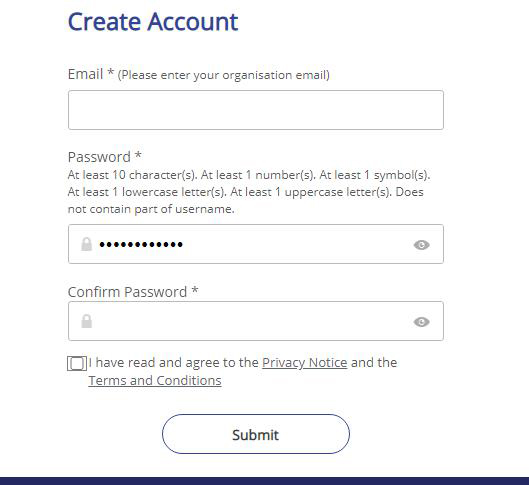Show password using eye icon in Password field
This screenshot has height=485, width=529.
click(x=421, y=245)
